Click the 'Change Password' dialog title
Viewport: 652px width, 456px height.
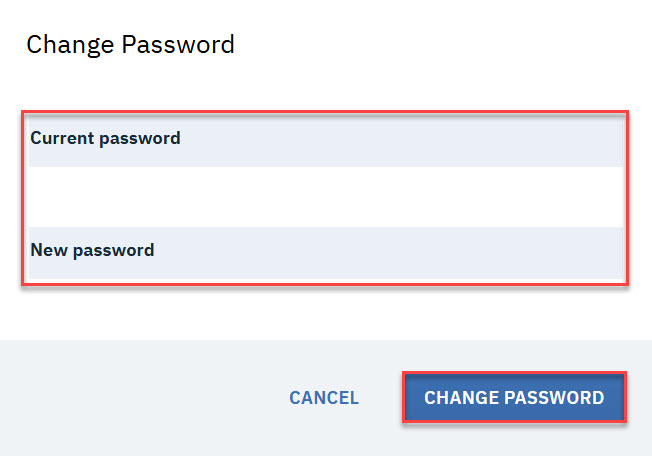tap(130, 45)
